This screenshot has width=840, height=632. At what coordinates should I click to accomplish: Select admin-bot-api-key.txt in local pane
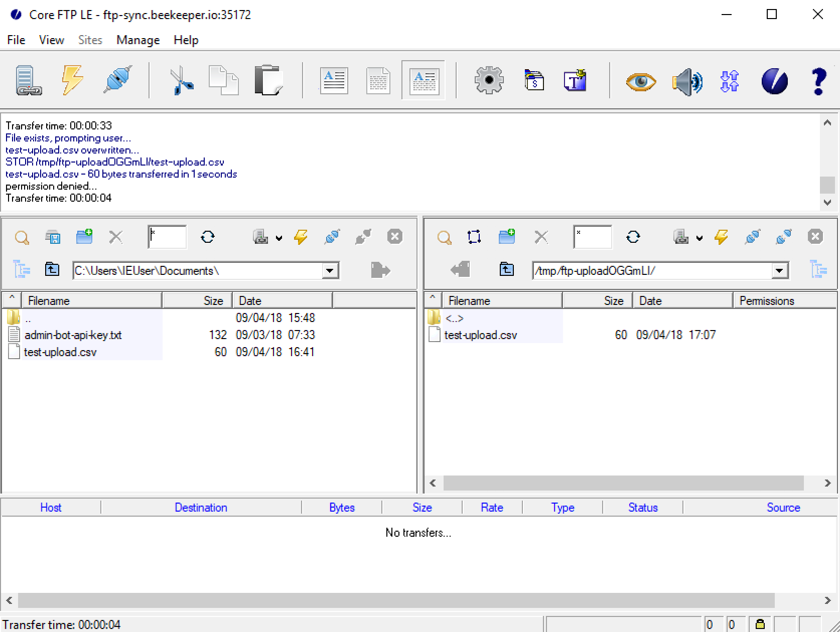point(73,335)
